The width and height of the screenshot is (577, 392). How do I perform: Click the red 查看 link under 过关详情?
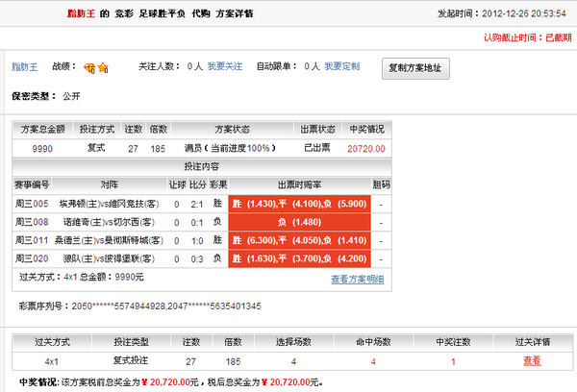pyautogui.click(x=532, y=361)
